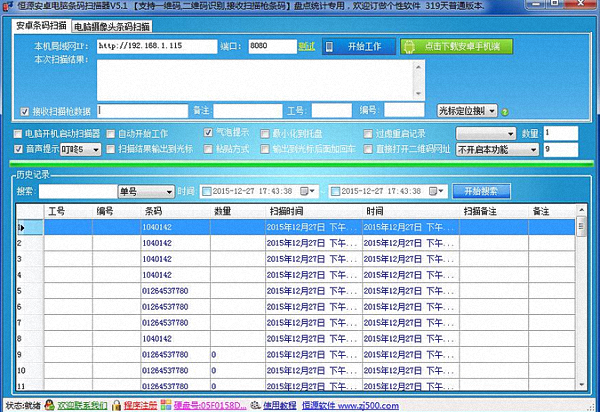This screenshot has width=600, height=412.
Task: Click the 程序注册 registration icon
Action: click(x=117, y=405)
